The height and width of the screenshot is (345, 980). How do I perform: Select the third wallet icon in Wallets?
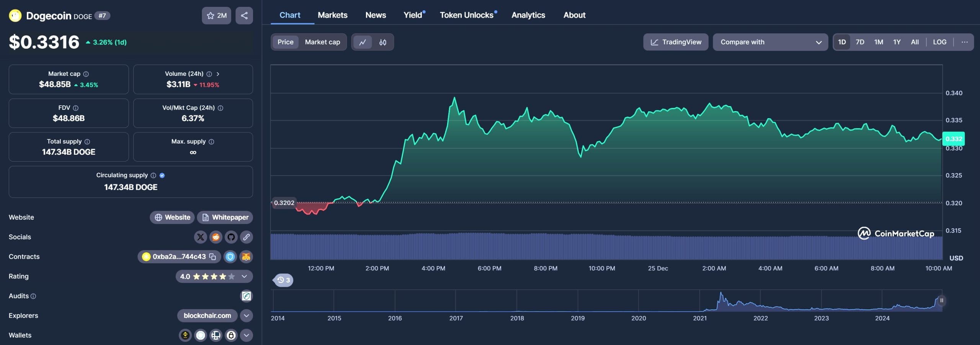[x=216, y=335]
